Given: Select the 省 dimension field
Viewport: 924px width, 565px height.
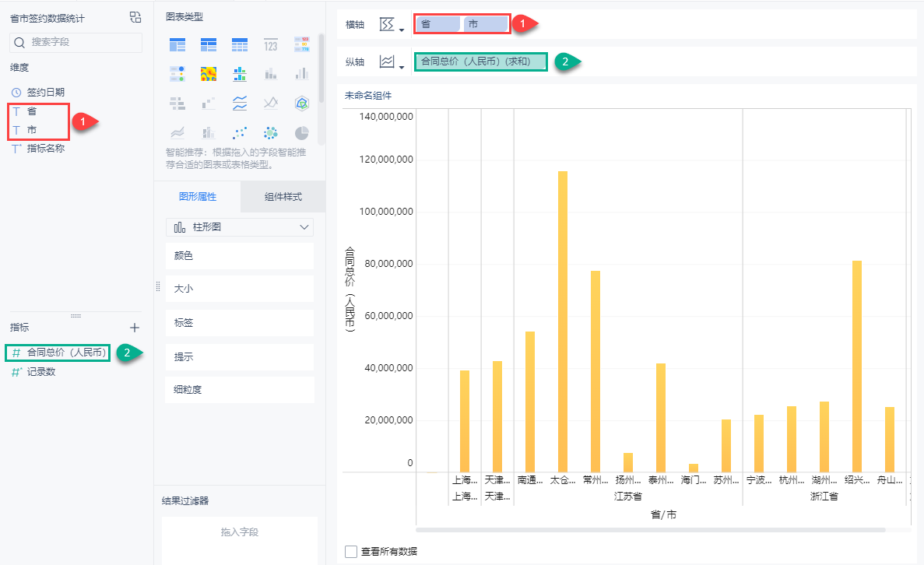Looking at the screenshot, I should point(32,111).
